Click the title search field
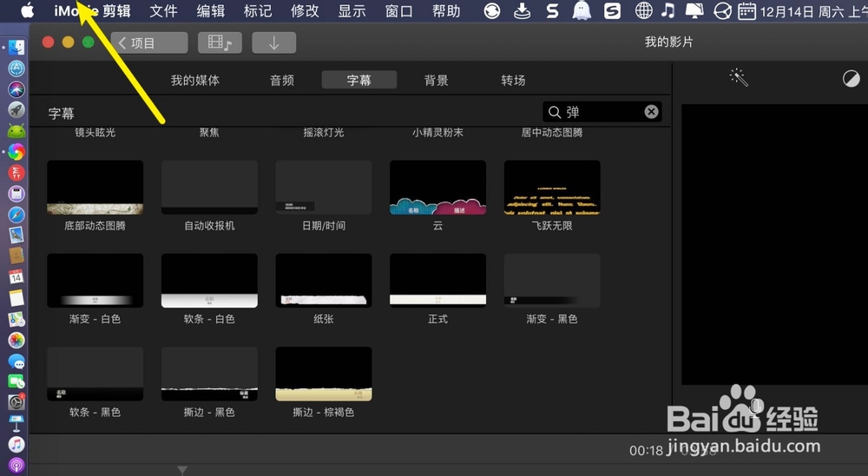Viewport: 868px width, 476px height. 602,112
